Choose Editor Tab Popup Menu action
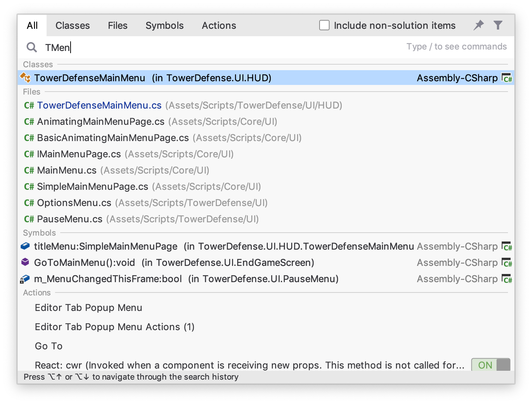The width and height of the screenshot is (532, 404). (x=266, y=308)
